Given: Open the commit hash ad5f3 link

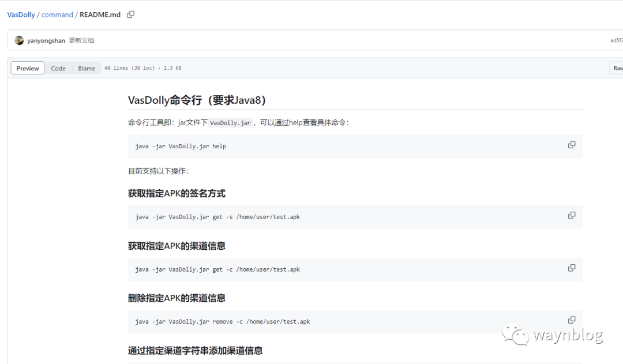Looking at the screenshot, I should pos(616,40).
